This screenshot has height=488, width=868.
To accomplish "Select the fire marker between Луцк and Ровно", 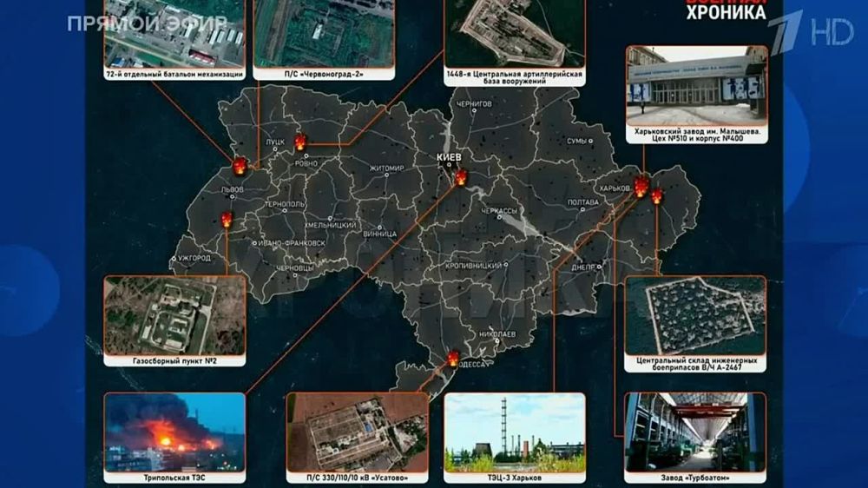I will tap(300, 142).
